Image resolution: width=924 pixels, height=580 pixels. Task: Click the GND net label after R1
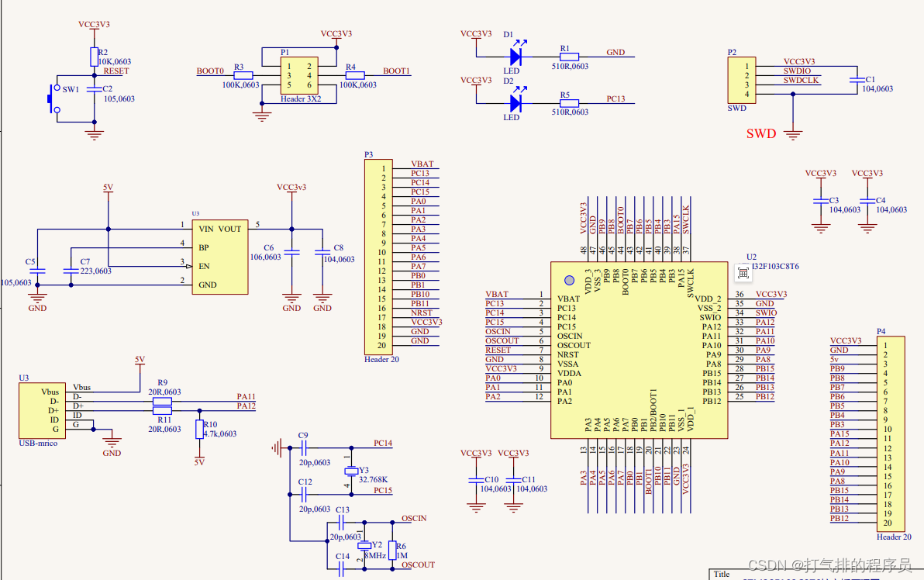point(615,52)
